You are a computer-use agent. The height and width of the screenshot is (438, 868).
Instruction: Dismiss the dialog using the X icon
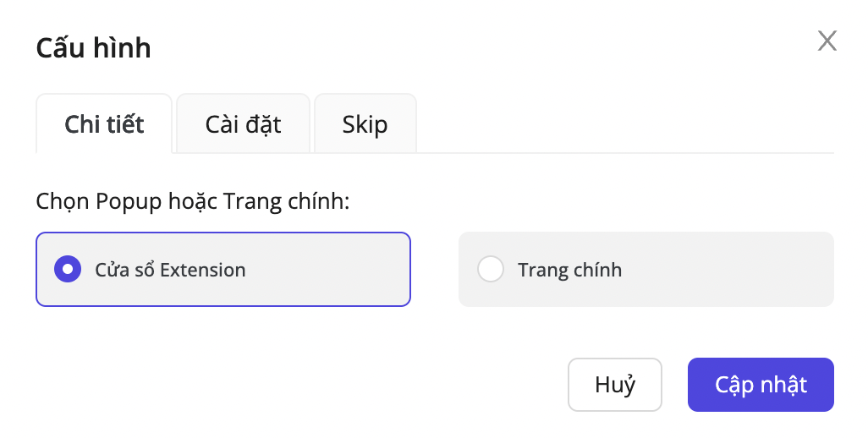(x=827, y=41)
